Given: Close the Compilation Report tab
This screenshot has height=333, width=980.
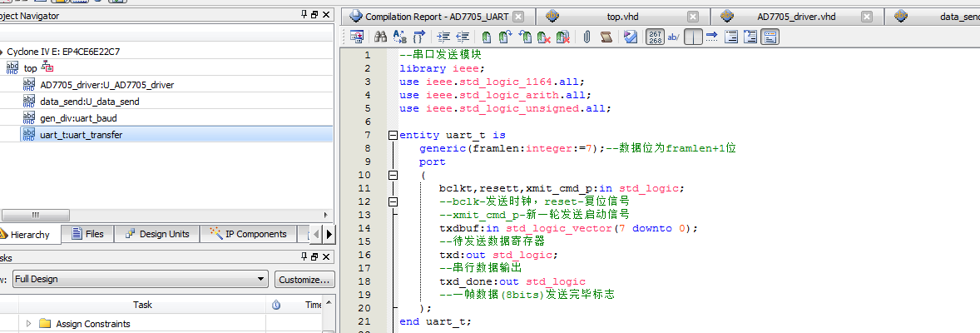Looking at the screenshot, I should click(518, 17).
